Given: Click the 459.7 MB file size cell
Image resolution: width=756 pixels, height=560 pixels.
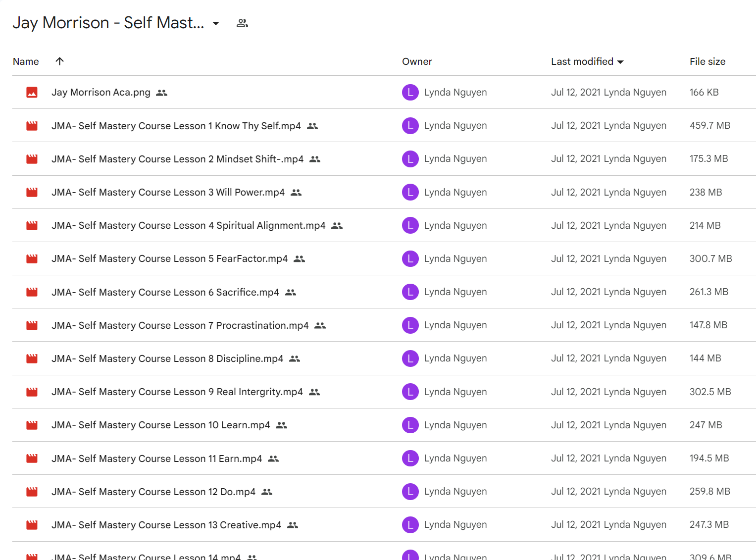Looking at the screenshot, I should click(710, 125).
